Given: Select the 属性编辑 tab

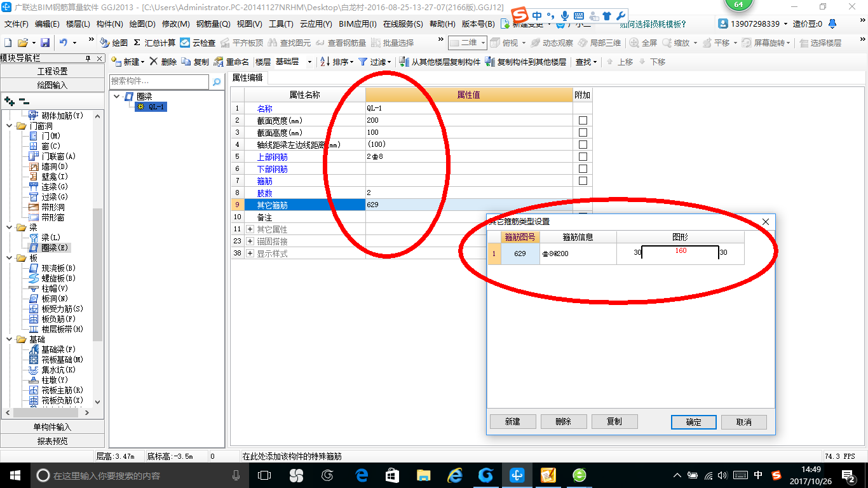Looking at the screenshot, I should coord(248,78).
